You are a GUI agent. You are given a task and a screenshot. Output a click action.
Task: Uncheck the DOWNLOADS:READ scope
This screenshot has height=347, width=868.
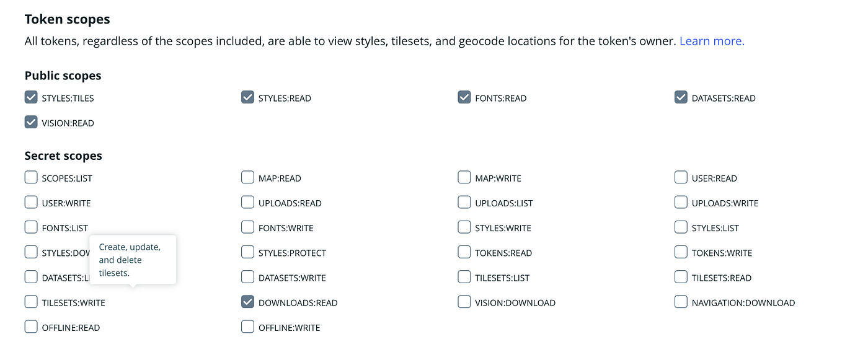(247, 302)
